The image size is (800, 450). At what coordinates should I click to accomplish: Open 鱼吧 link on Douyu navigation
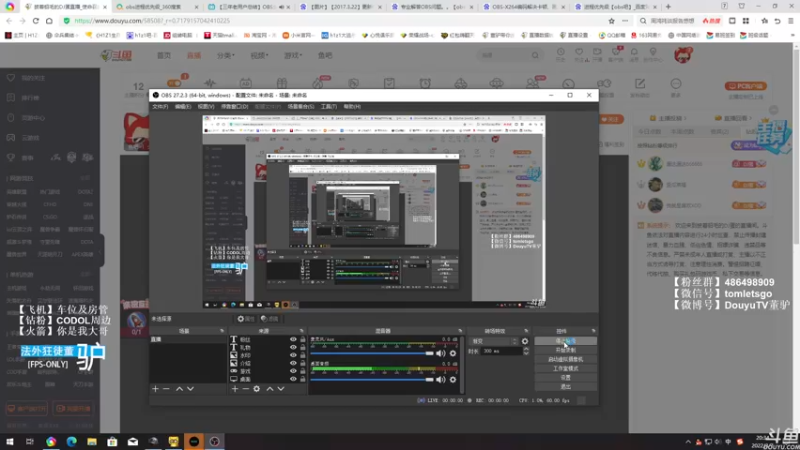(325, 55)
